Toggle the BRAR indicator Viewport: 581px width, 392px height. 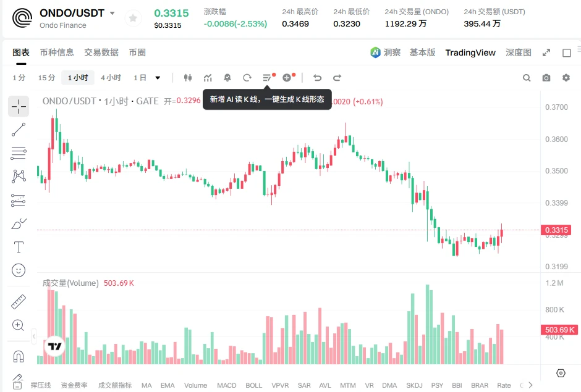click(480, 385)
